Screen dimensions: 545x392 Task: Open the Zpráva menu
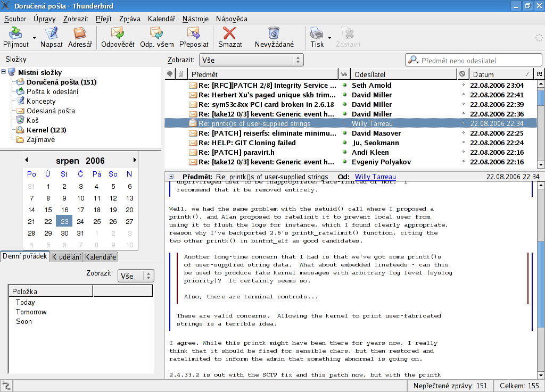pos(130,19)
